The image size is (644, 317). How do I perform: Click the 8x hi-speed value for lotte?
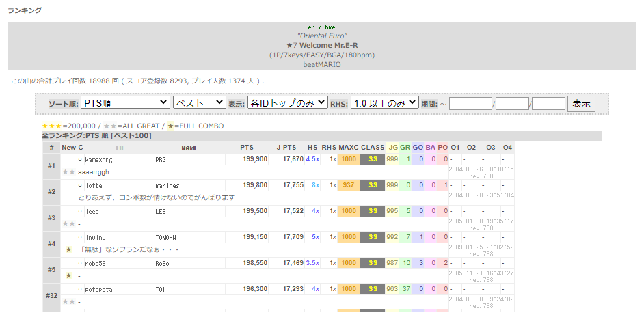point(315,185)
